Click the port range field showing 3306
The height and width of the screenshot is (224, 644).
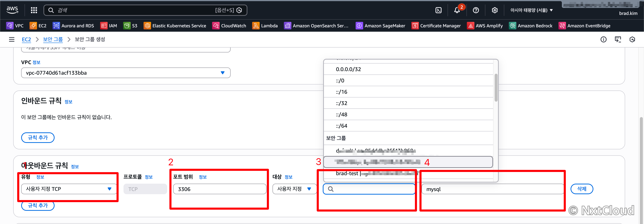click(x=219, y=189)
